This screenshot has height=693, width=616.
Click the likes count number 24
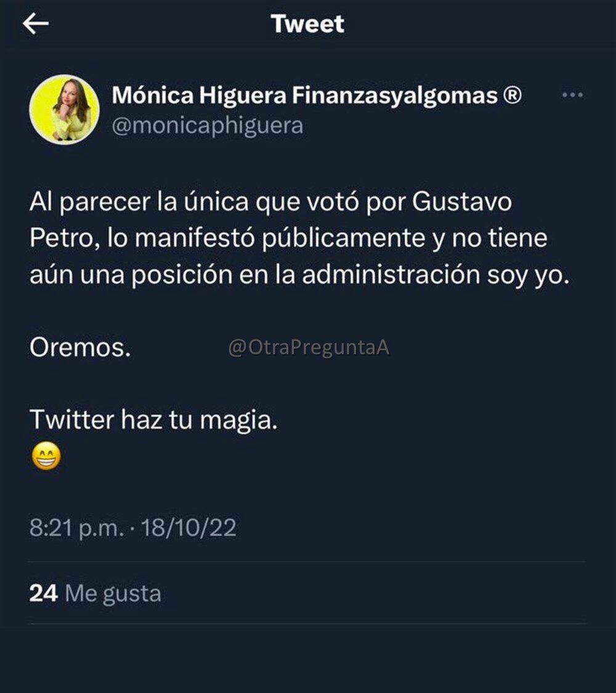43,593
